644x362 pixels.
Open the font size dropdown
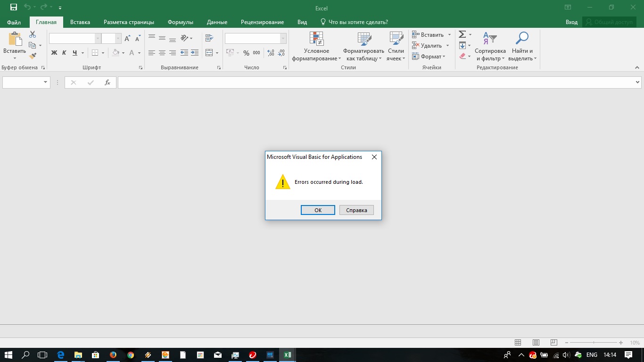pos(118,39)
